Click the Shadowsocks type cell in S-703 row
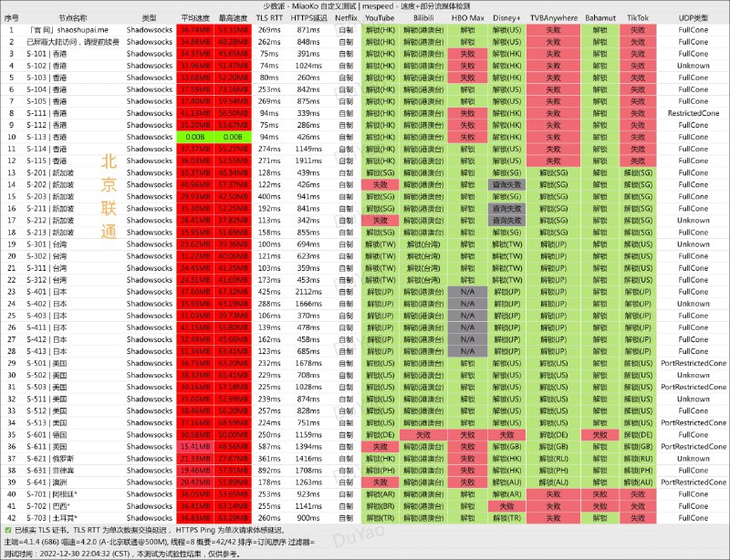730x560 pixels. [149, 518]
